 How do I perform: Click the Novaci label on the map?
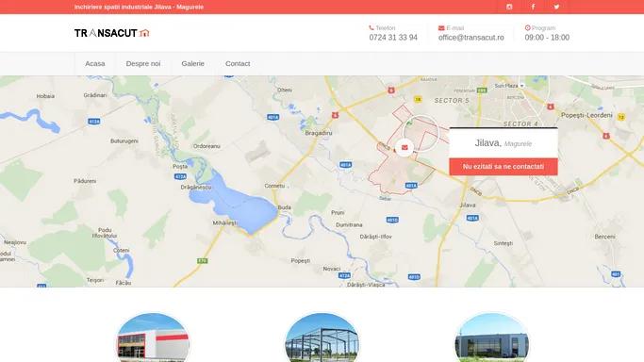pos(332,269)
